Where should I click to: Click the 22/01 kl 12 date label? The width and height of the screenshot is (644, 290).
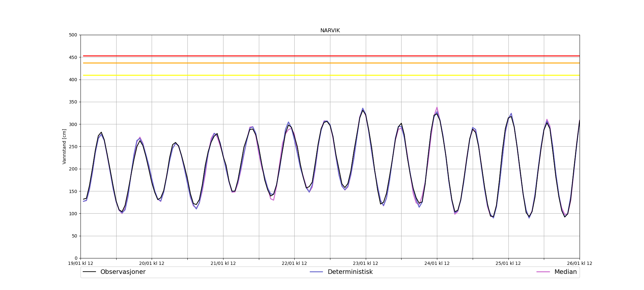coord(294,264)
